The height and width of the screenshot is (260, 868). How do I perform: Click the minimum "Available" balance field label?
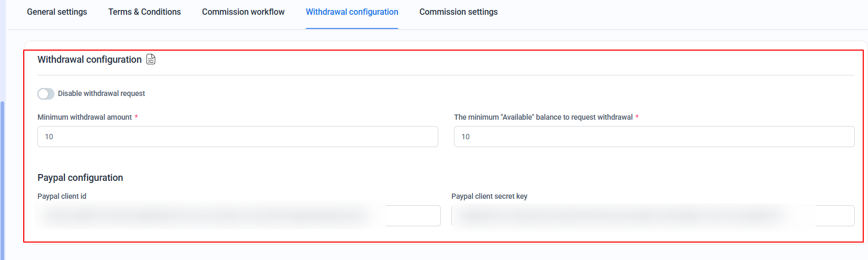click(543, 117)
